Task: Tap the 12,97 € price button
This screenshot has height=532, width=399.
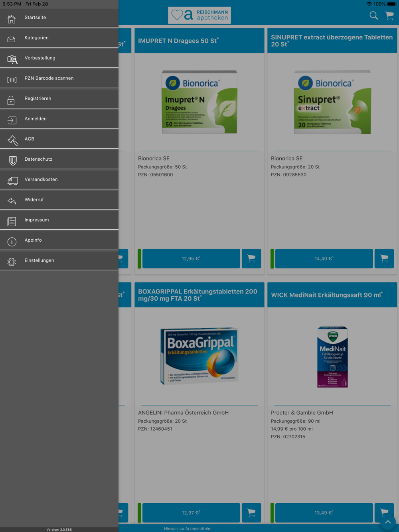Action: pos(191,513)
